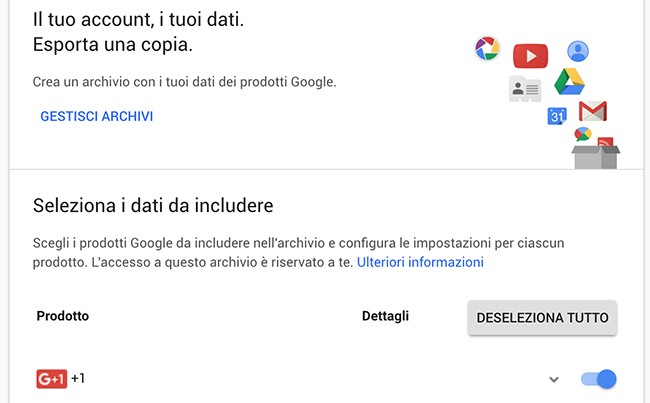Click the Prodotto column header
Screen dimensions: 650x403
point(63,316)
